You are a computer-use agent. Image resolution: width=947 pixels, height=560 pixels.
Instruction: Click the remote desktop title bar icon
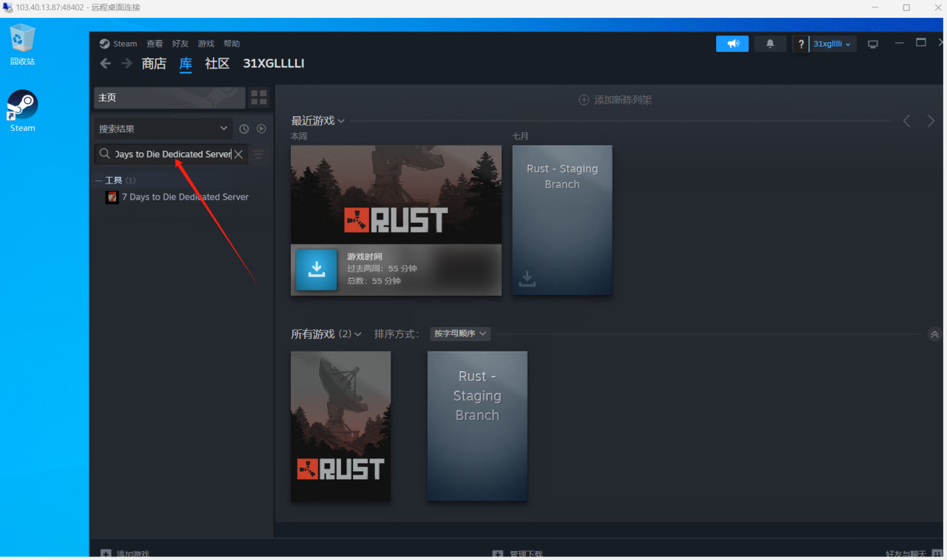tap(8, 7)
